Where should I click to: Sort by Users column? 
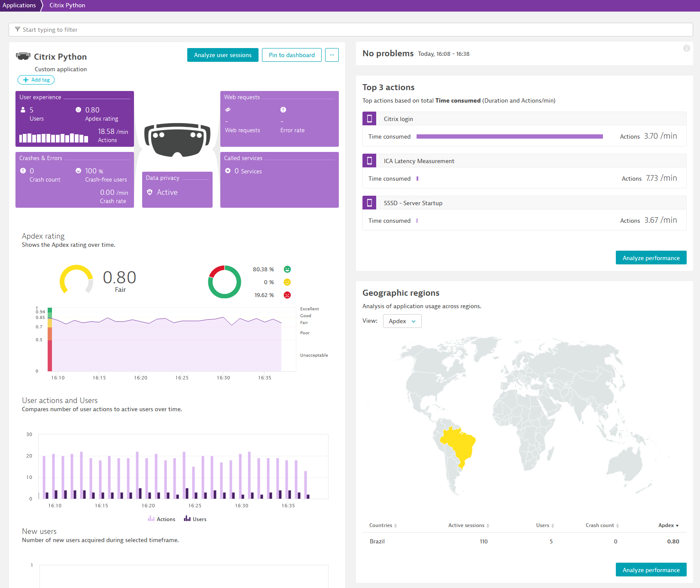[545, 525]
